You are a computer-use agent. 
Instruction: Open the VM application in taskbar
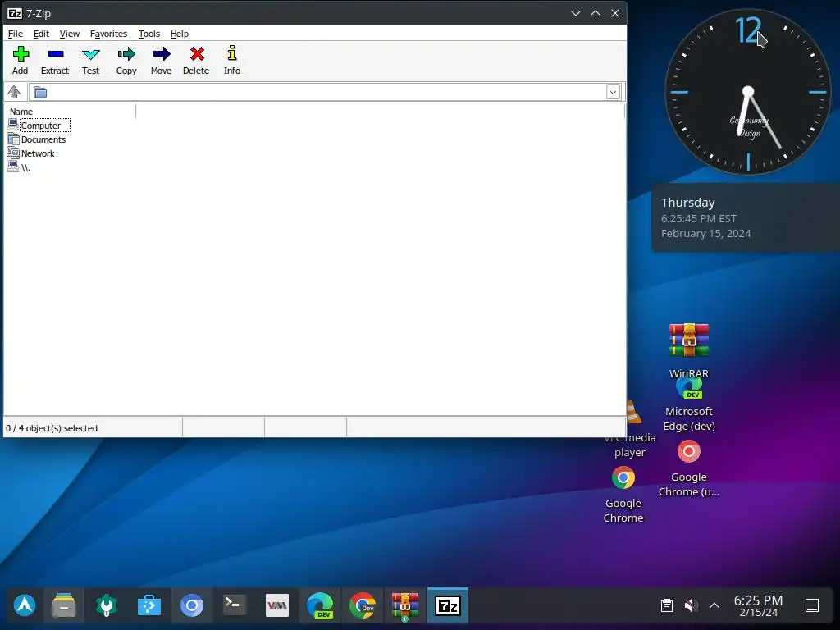coord(277,605)
